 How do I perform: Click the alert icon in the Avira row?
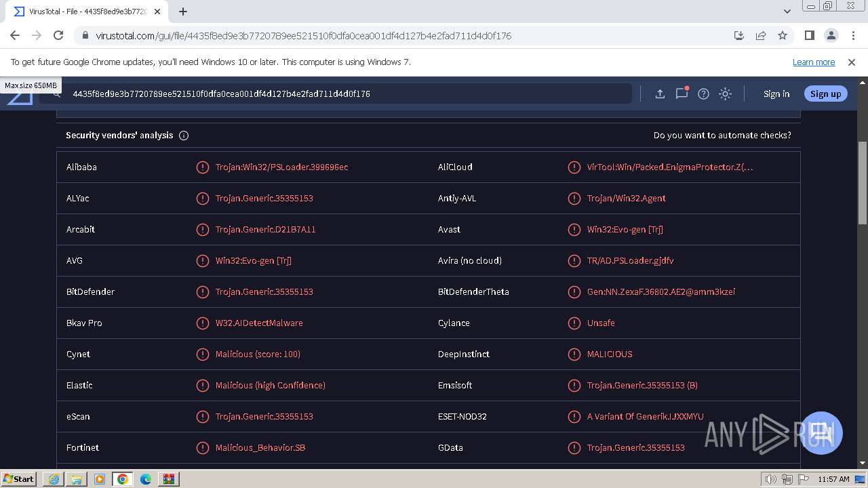(x=574, y=260)
